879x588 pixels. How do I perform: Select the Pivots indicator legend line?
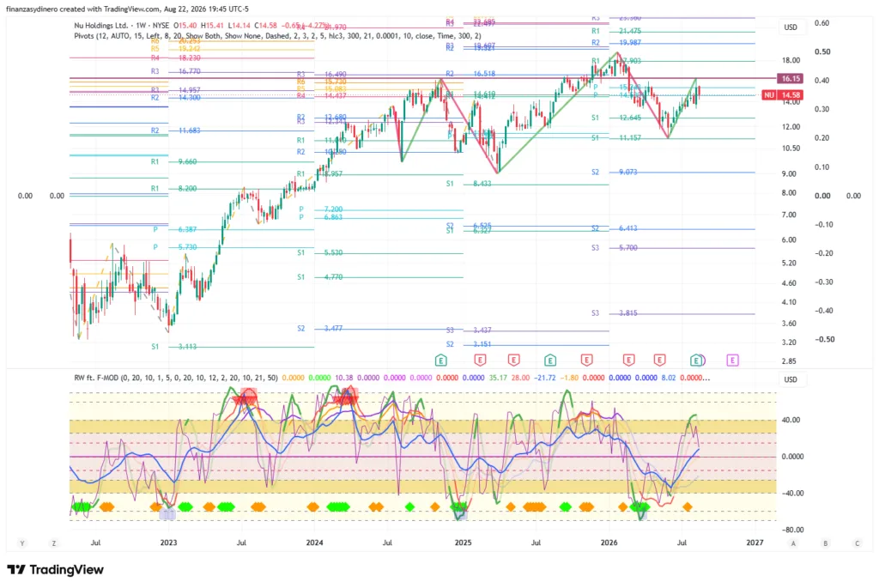(x=277, y=36)
